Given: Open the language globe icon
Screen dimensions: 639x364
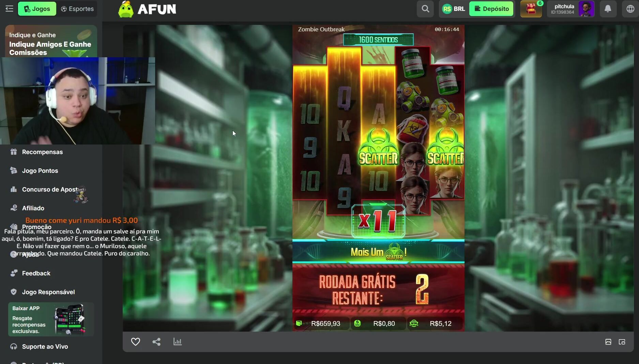Looking at the screenshot, I should pos(630,9).
